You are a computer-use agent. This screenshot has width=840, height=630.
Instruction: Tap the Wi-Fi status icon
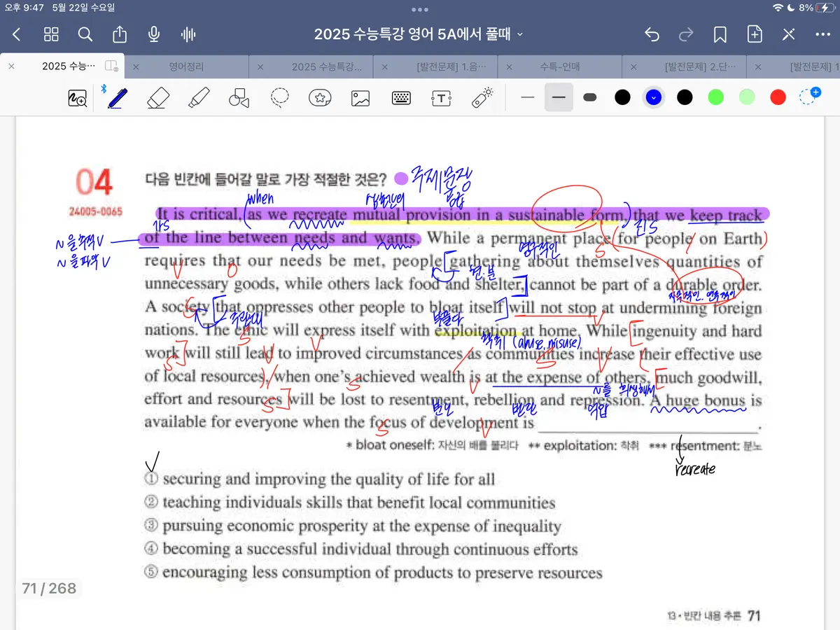[x=778, y=8]
